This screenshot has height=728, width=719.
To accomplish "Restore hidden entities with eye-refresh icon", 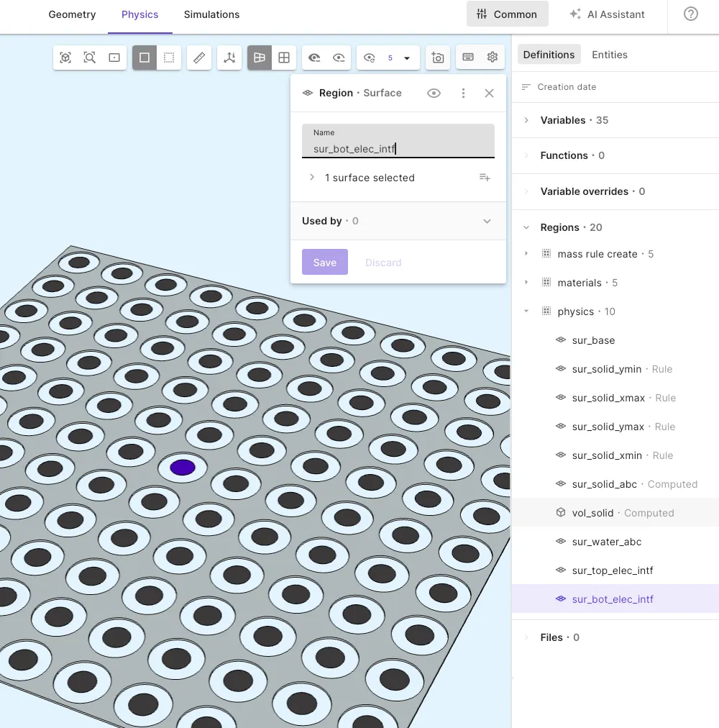I will click(x=369, y=58).
